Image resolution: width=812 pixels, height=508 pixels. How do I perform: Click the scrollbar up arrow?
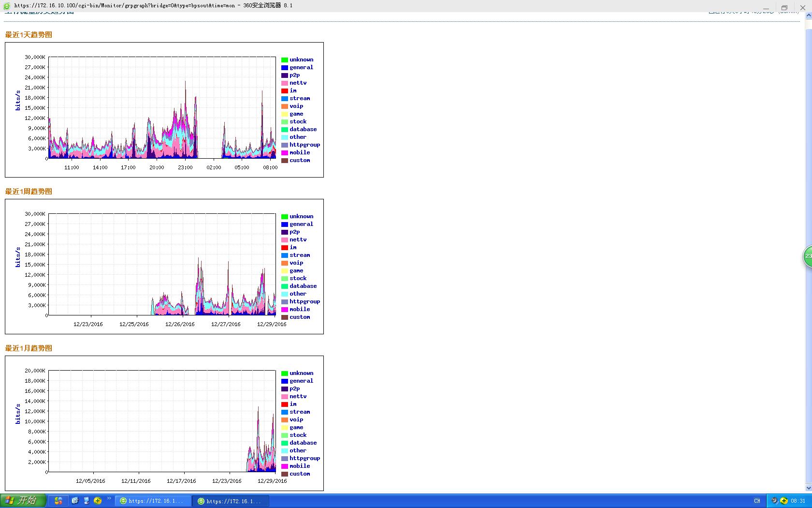[x=808, y=15]
